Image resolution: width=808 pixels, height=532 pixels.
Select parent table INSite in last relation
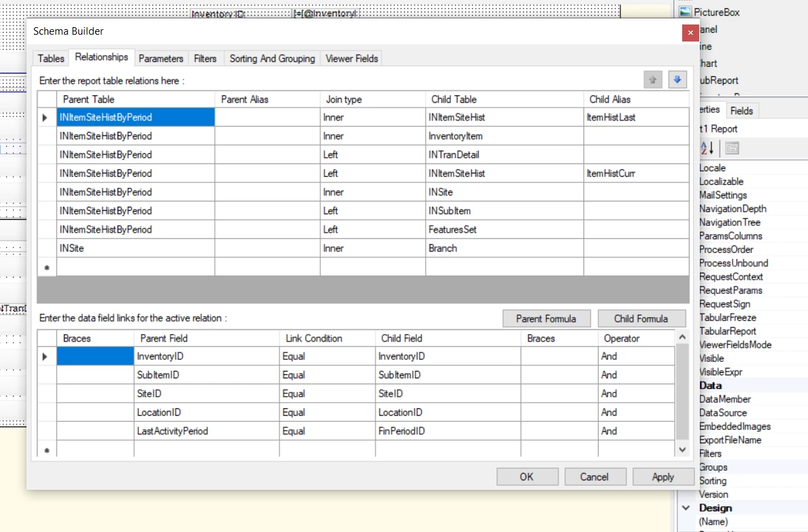tap(135, 248)
